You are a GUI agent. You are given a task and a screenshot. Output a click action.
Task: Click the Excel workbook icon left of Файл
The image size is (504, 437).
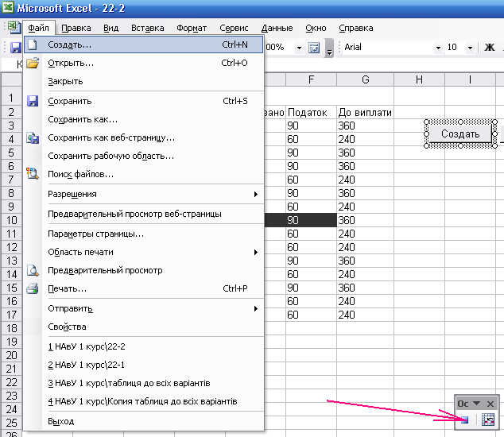click(x=14, y=27)
